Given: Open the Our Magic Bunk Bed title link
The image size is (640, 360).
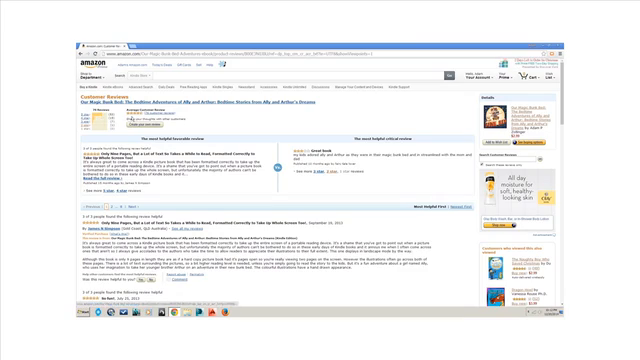Looking at the screenshot, I should click(198, 102).
